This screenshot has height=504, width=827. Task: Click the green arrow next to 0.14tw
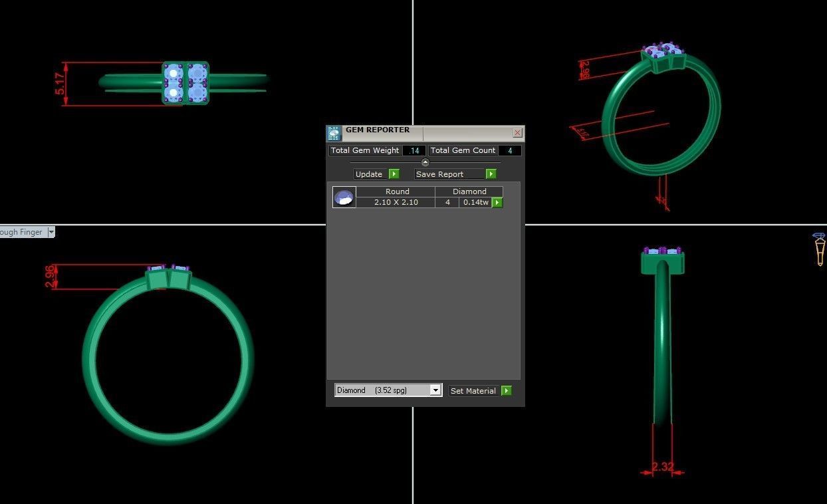[x=497, y=202]
